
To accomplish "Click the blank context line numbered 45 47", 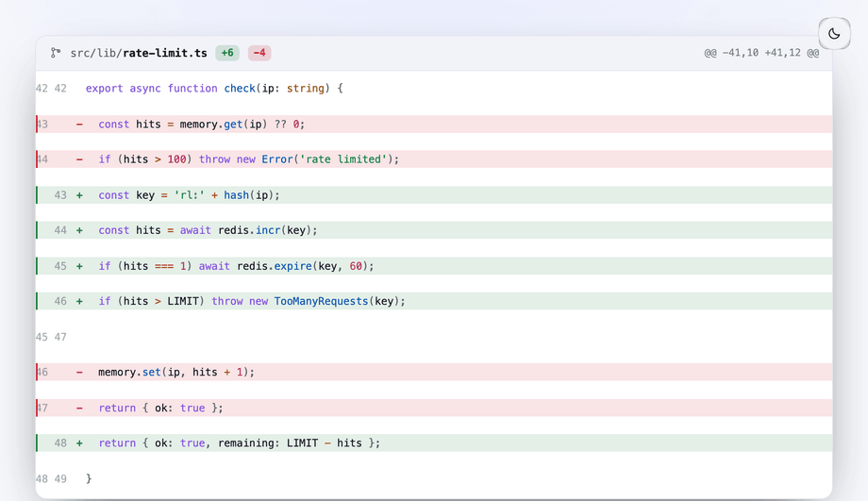I will (x=434, y=337).
